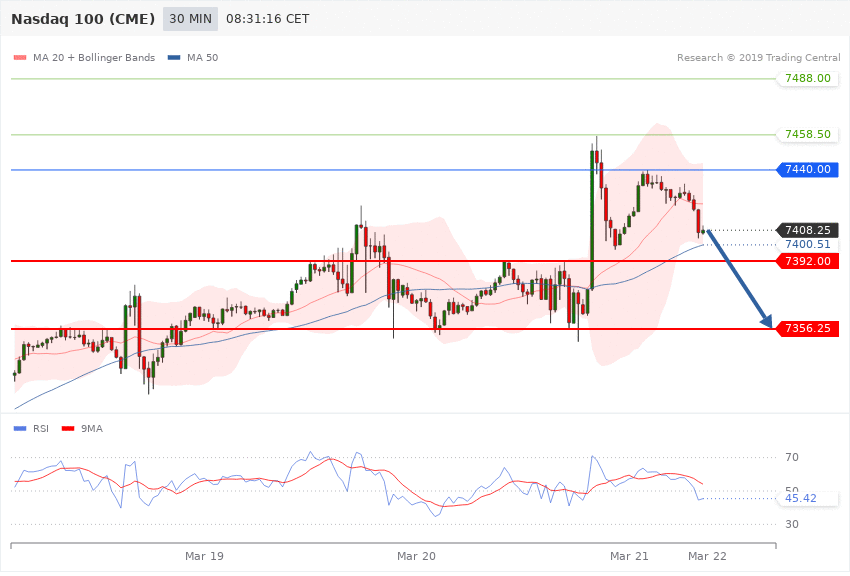Click the Mar 21 date label

coord(629,556)
